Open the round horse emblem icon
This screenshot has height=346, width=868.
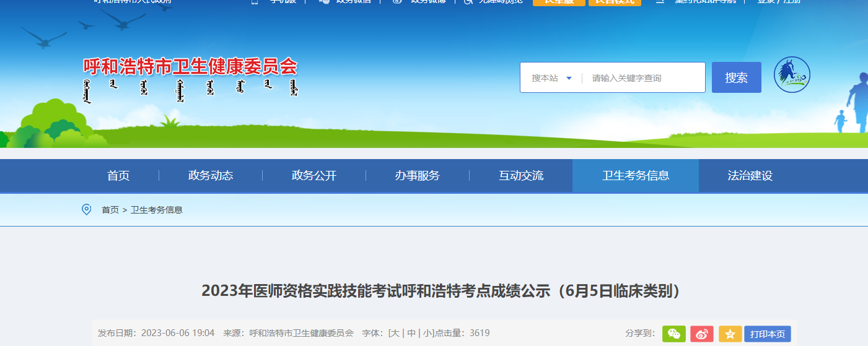tap(792, 75)
